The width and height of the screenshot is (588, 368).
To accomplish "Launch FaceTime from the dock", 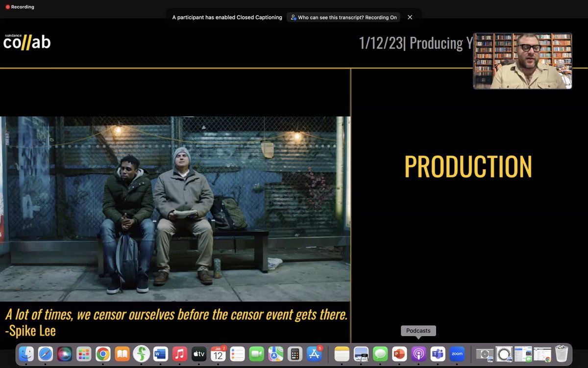I will [256, 354].
